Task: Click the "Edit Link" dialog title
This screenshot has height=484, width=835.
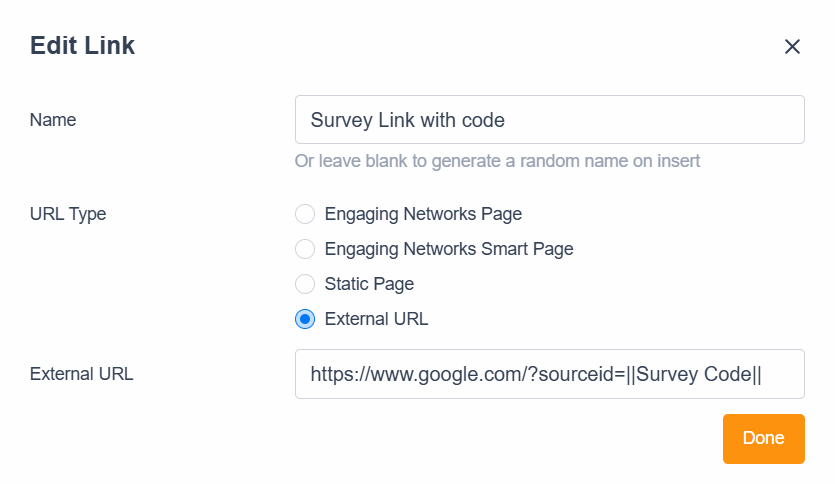Action: click(x=82, y=45)
